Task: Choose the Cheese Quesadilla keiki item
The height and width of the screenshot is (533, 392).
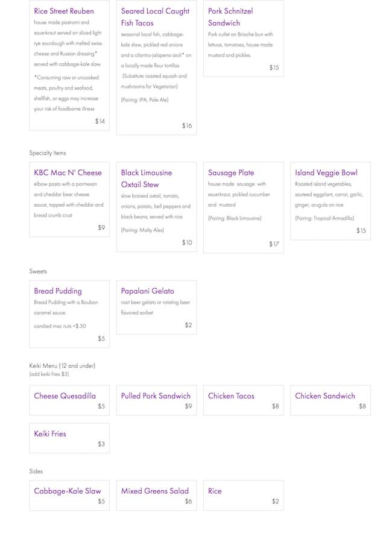Action: tap(65, 396)
